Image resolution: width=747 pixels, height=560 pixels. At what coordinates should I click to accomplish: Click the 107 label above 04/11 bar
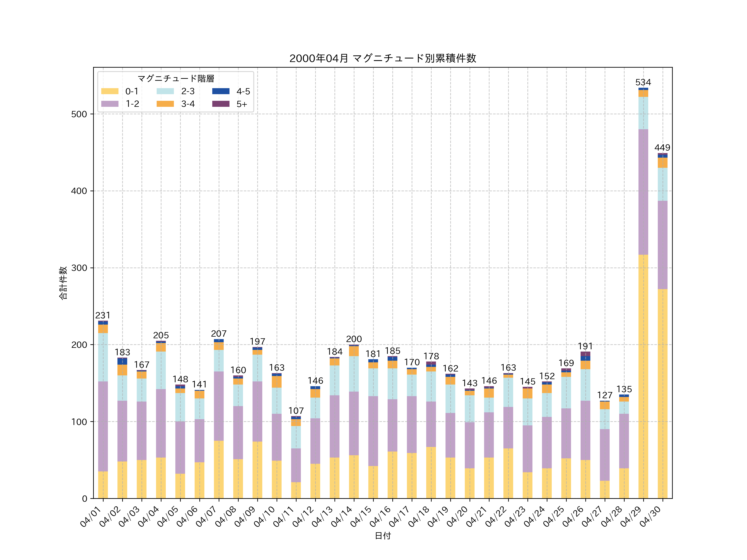[x=296, y=411]
